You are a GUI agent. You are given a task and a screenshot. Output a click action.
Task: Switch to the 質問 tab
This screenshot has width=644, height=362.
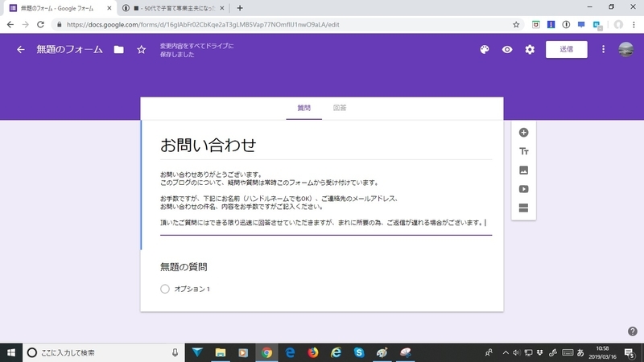[x=304, y=108]
